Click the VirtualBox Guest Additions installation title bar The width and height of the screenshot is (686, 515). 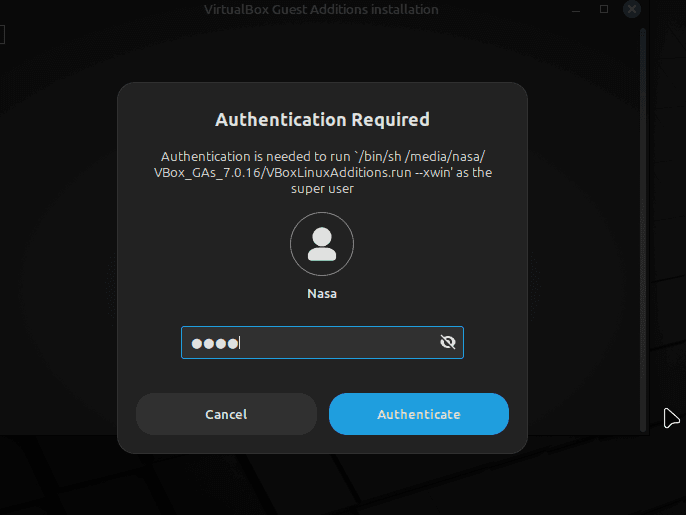(321, 9)
